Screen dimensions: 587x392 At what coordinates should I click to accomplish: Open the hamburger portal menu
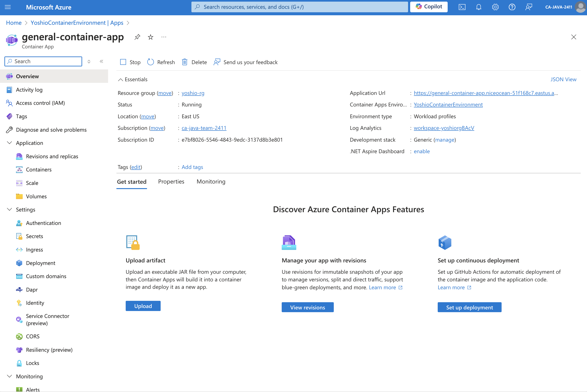pyautogui.click(x=8, y=7)
